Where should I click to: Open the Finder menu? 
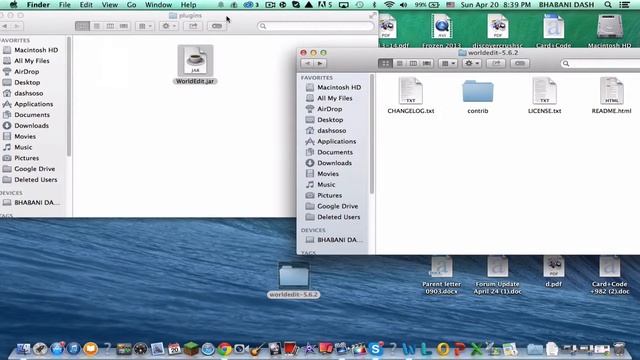[38, 5]
